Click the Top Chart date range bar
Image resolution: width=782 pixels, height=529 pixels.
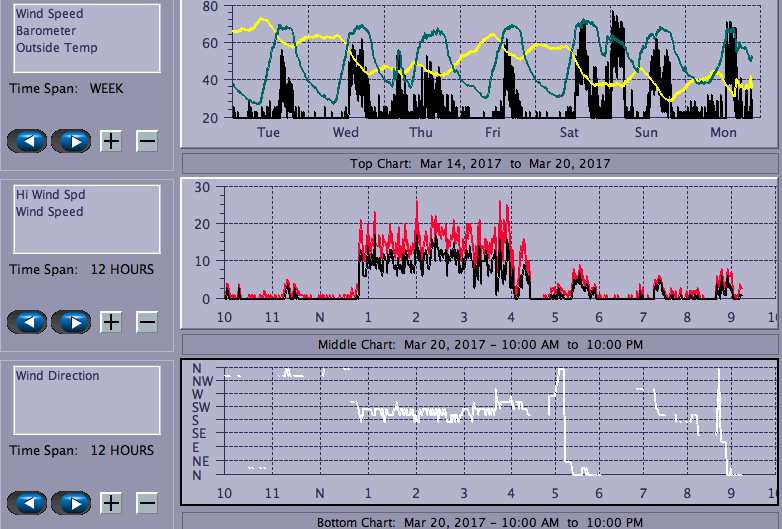tap(479, 163)
